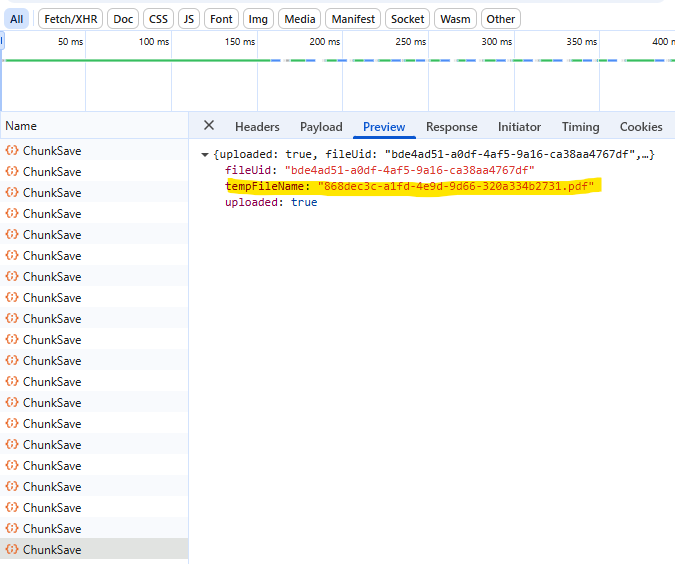Screen dimensions: 675x564
Task: Switch to the Initiator tab
Action: tap(519, 127)
